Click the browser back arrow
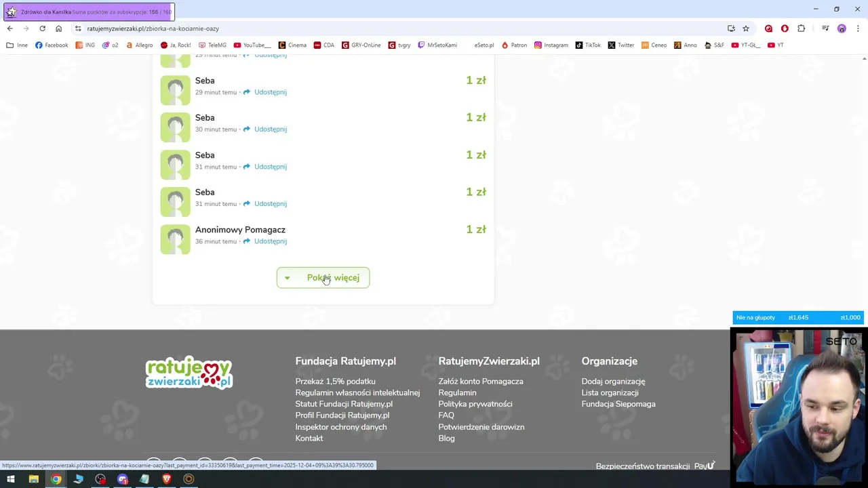The height and width of the screenshot is (488, 868). (9, 28)
